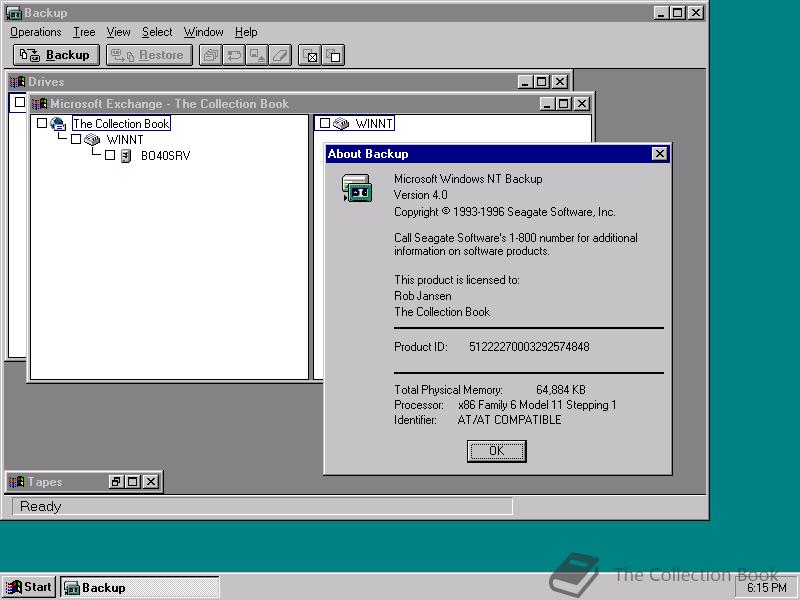This screenshot has width=800, height=600.
Task: Maximize the Tapes window
Action: pyautogui.click(x=133, y=482)
